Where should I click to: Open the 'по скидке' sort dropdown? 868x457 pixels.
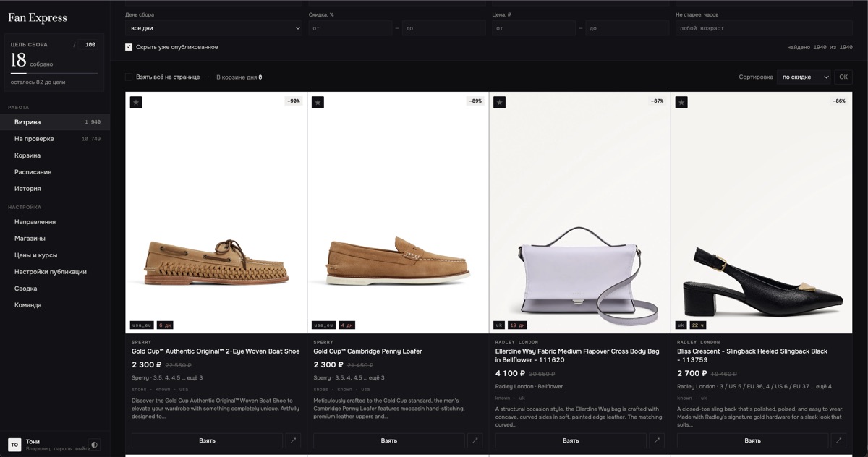click(x=804, y=77)
